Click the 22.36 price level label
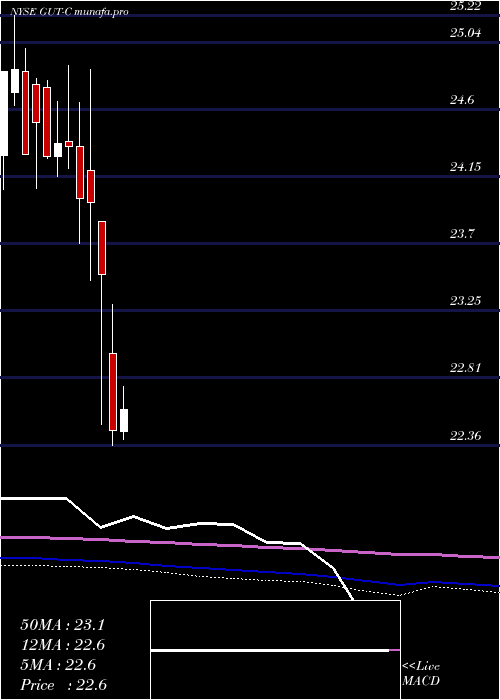500x700 pixels. 465,435
